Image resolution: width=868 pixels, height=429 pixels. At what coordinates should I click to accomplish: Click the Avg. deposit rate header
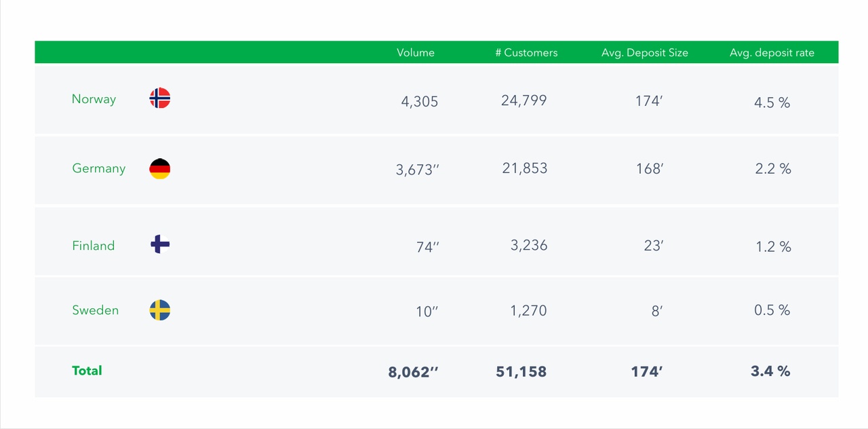(x=772, y=52)
